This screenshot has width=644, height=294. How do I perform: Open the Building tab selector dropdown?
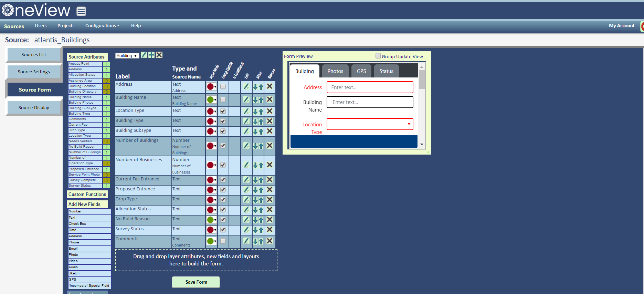127,55
